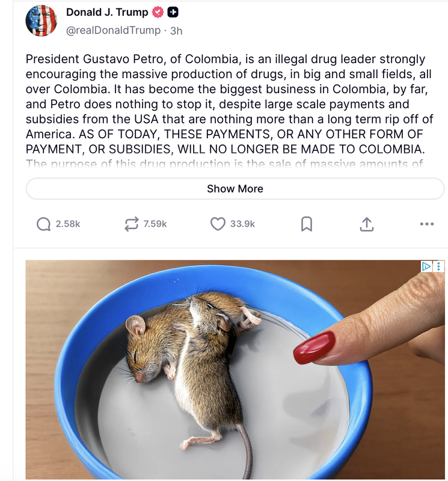Click the 2.58k reply count
This screenshot has height=481, width=448.
click(x=68, y=224)
